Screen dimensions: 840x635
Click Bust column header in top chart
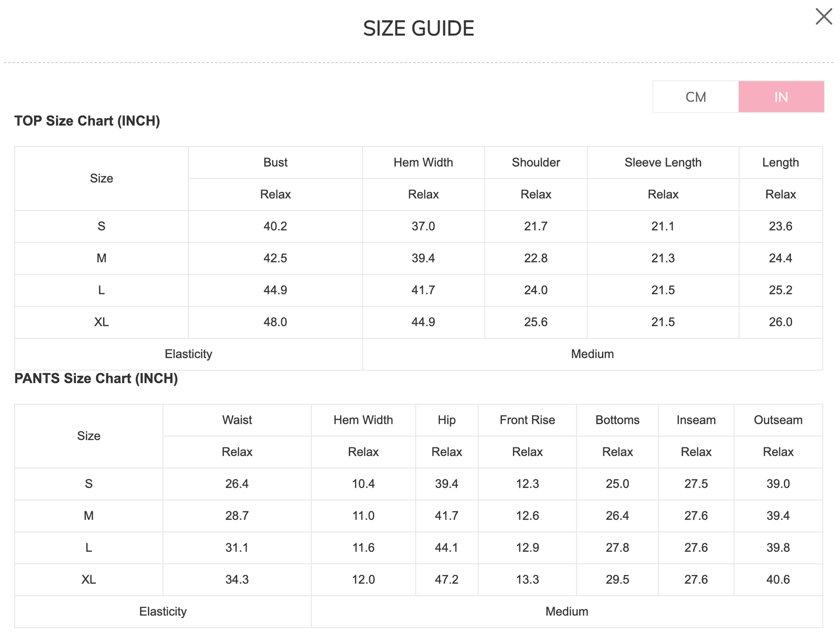point(275,162)
